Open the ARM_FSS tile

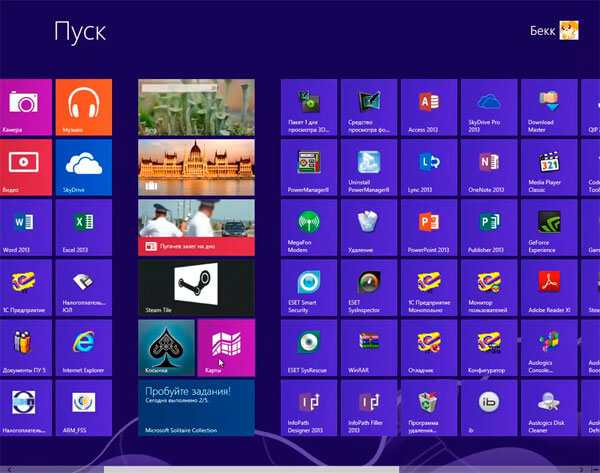[x=84, y=408]
